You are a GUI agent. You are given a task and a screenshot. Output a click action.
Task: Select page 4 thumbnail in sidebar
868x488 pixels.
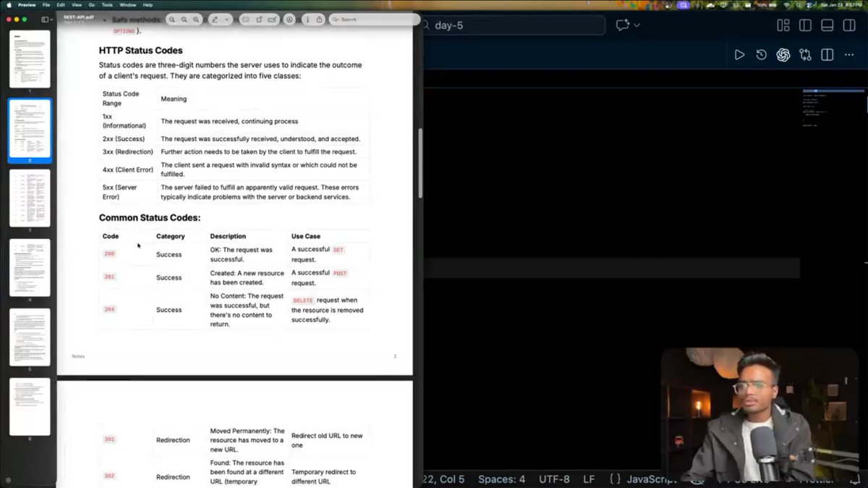[x=30, y=268]
